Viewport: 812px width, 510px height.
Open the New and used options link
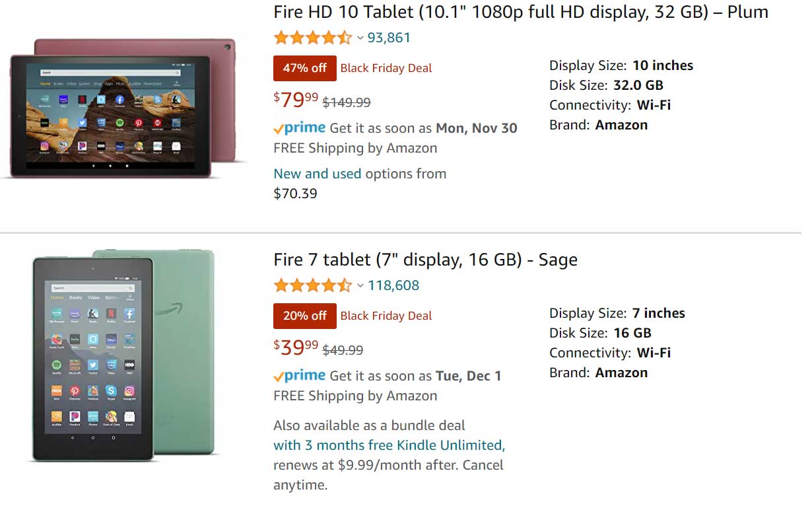tap(317, 174)
